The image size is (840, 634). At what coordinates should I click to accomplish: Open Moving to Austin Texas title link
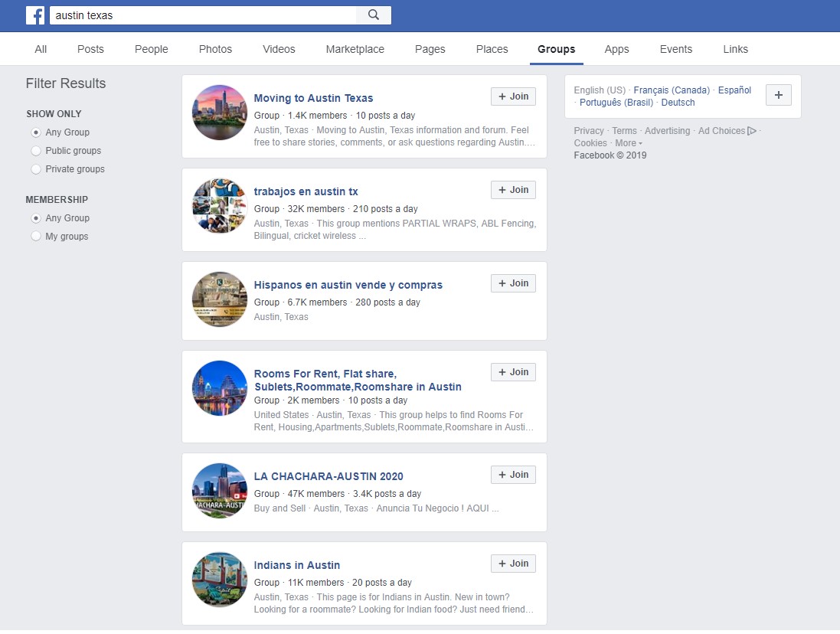(x=313, y=98)
